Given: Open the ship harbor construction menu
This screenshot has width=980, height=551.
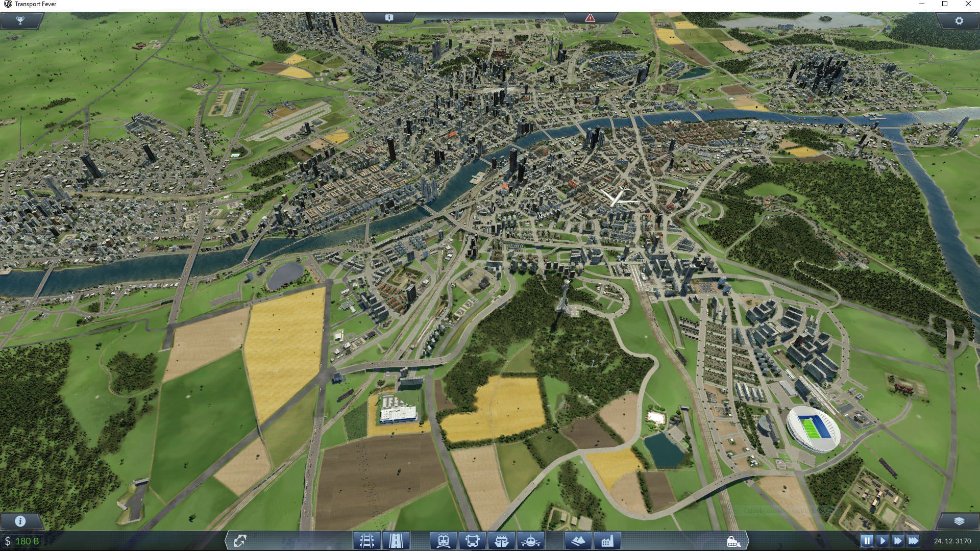Looking at the screenshot, I should pyautogui.click(x=501, y=540).
